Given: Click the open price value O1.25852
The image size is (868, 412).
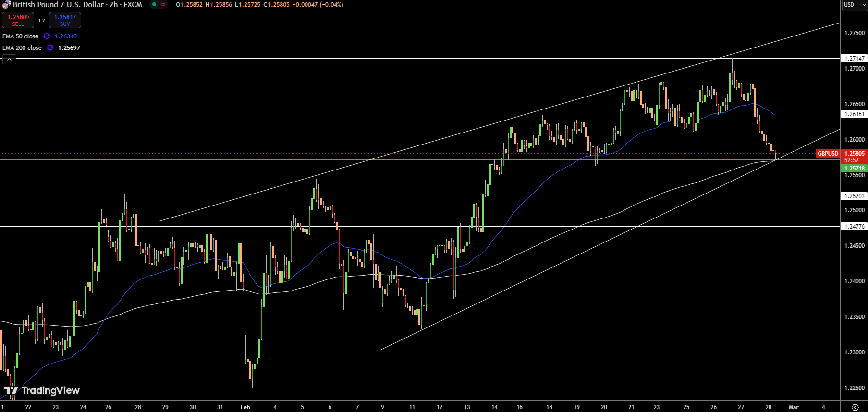Looking at the screenshot, I should 189,5.
